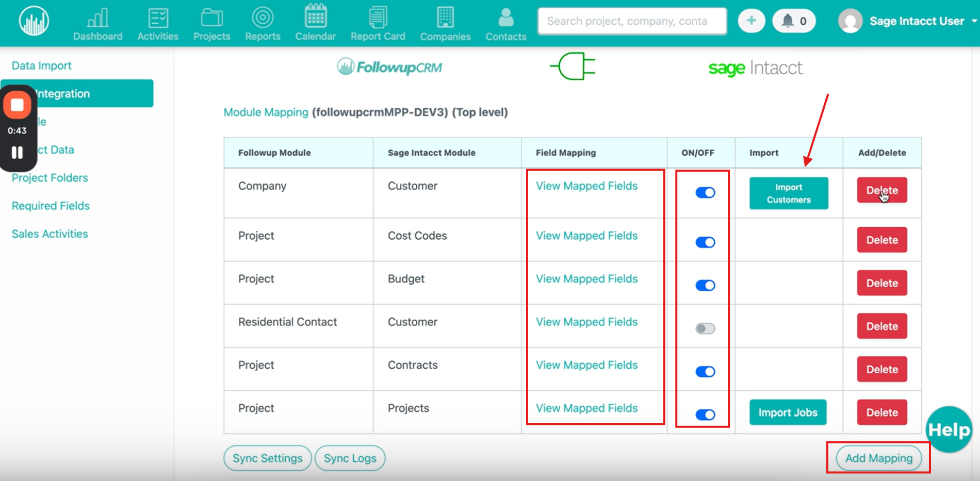Image resolution: width=980 pixels, height=481 pixels.
Task: Click the plus quick-add button
Action: point(751,21)
